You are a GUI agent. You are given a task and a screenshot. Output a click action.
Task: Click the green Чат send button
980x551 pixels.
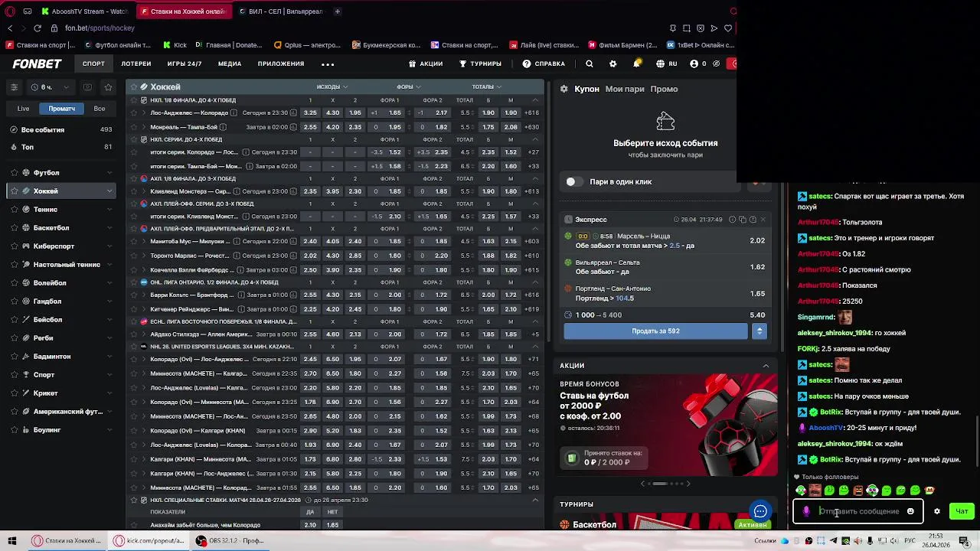click(x=962, y=511)
